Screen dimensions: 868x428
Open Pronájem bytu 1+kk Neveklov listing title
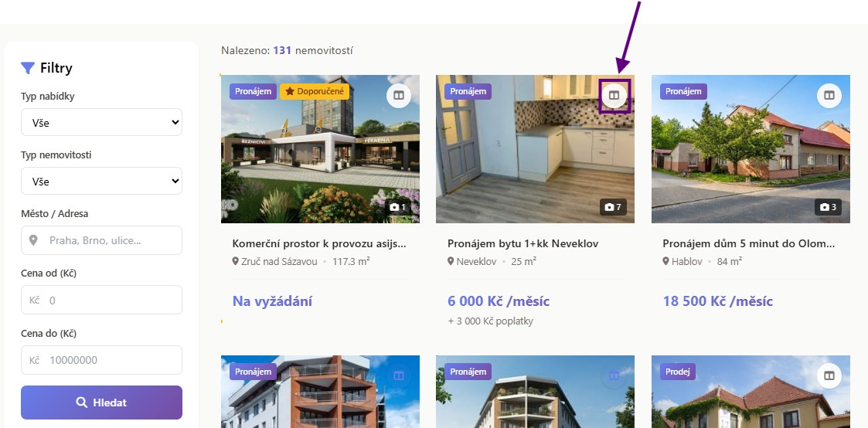523,243
